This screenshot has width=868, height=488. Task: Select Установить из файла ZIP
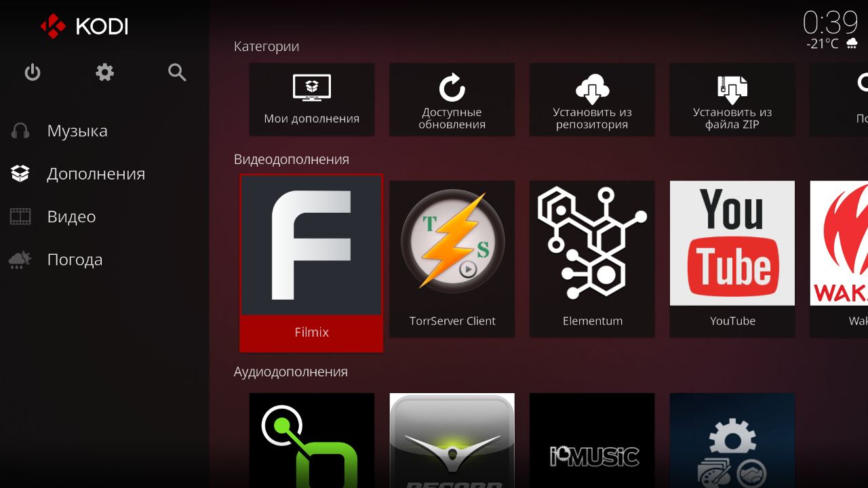[732, 100]
